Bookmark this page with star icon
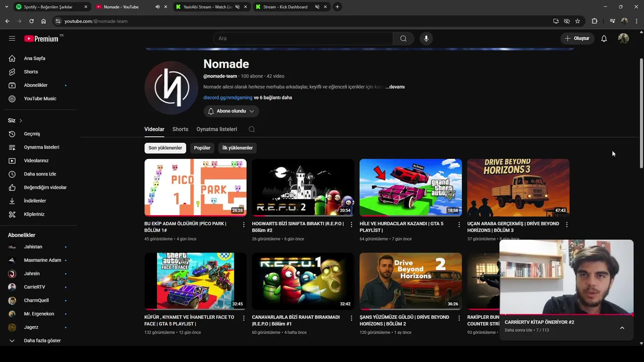Viewport: 644px width, 362px height. [x=578, y=21]
